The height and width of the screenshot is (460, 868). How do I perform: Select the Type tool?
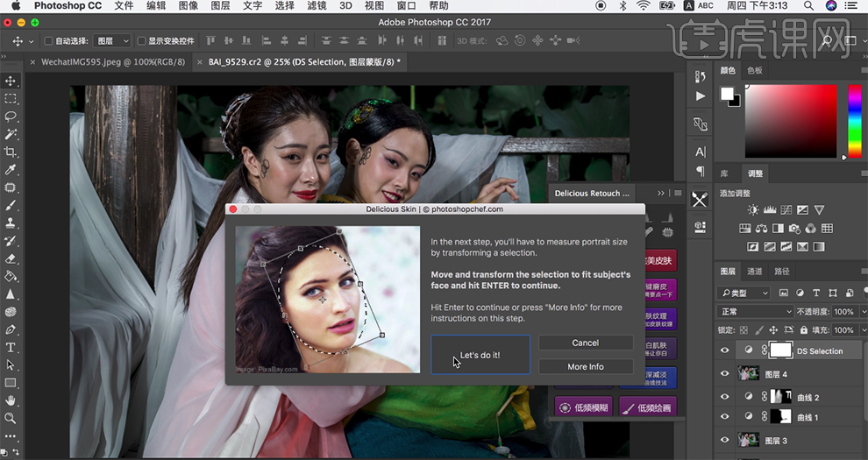[11, 348]
